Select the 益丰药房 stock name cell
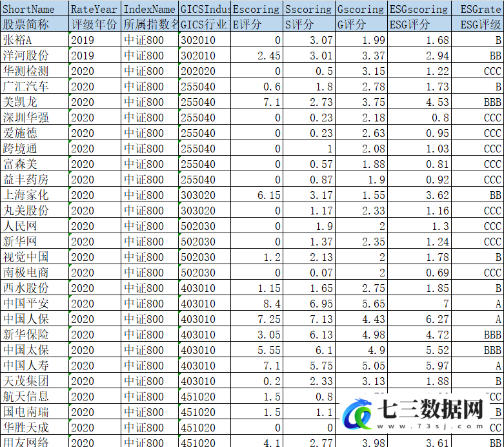Screen dimensions: 504x447 [34, 179]
